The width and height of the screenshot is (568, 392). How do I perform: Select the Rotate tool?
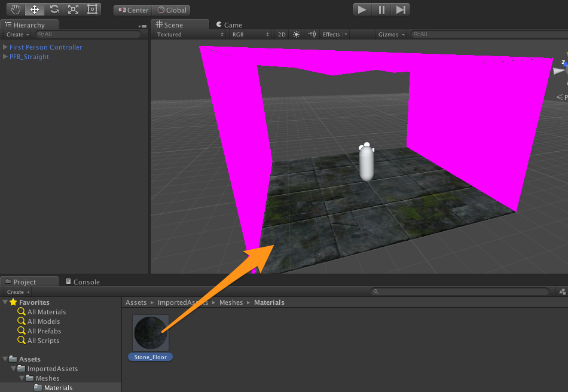click(x=54, y=10)
